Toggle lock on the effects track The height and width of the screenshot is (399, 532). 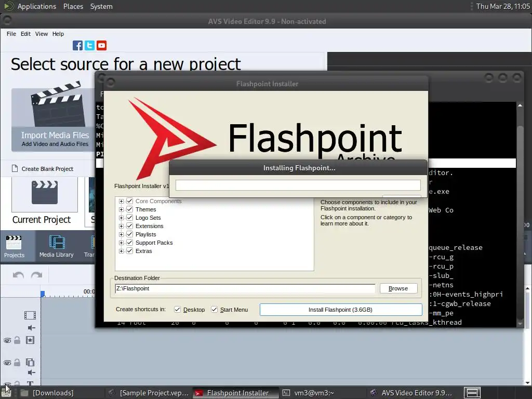[17, 340]
